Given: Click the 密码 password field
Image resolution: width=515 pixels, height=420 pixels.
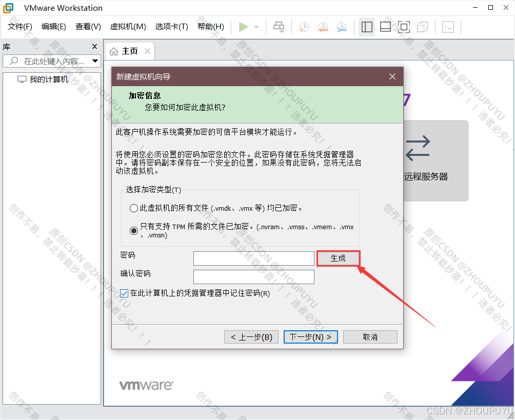Looking at the screenshot, I should click(254, 258).
